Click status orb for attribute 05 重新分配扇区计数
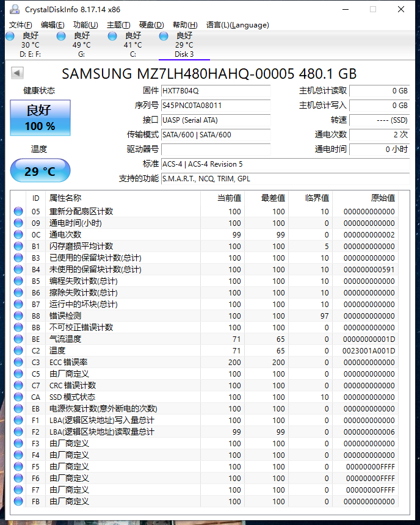The image size is (420, 525). tap(18, 211)
